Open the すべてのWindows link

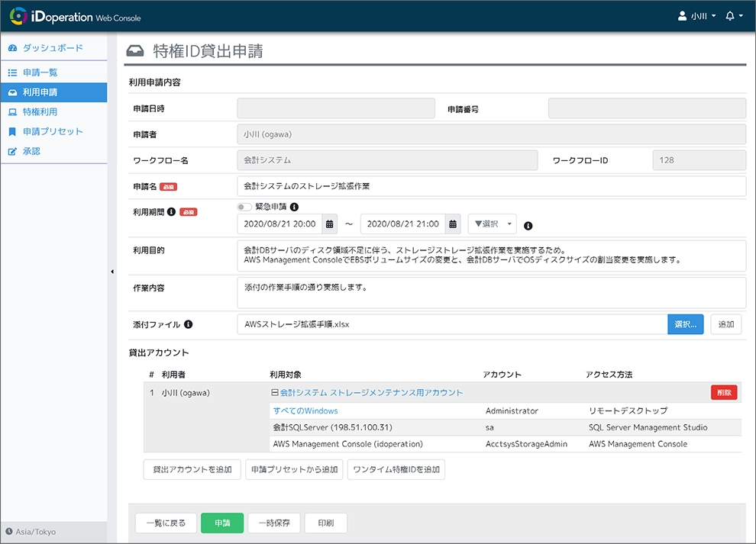tap(304, 410)
